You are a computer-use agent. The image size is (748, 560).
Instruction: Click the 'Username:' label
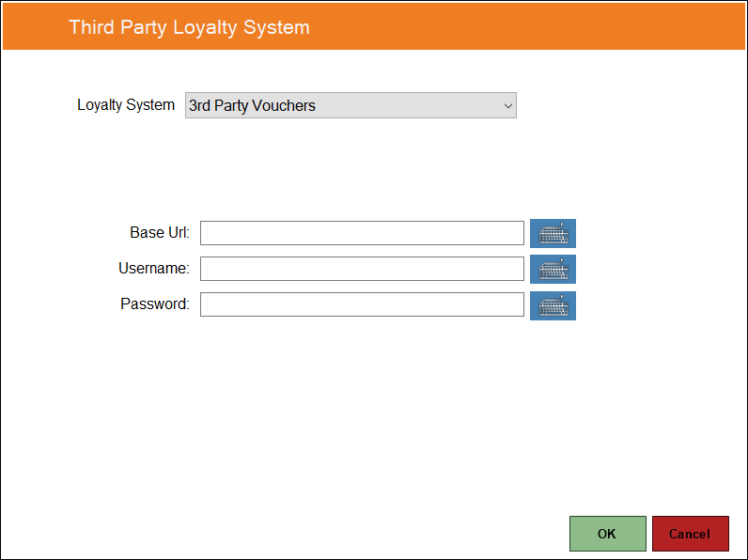coord(154,268)
